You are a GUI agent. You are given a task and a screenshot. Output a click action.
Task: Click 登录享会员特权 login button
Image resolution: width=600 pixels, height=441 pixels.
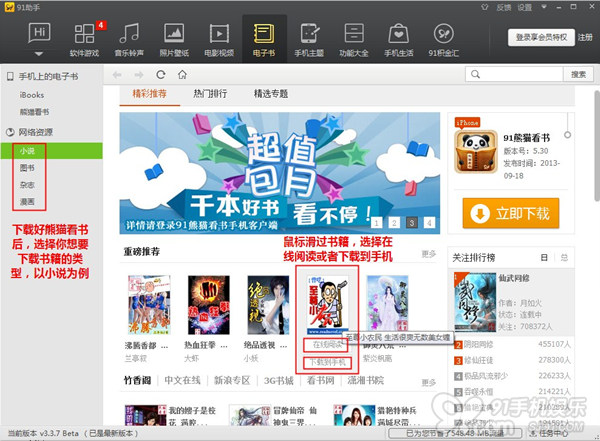(x=541, y=38)
